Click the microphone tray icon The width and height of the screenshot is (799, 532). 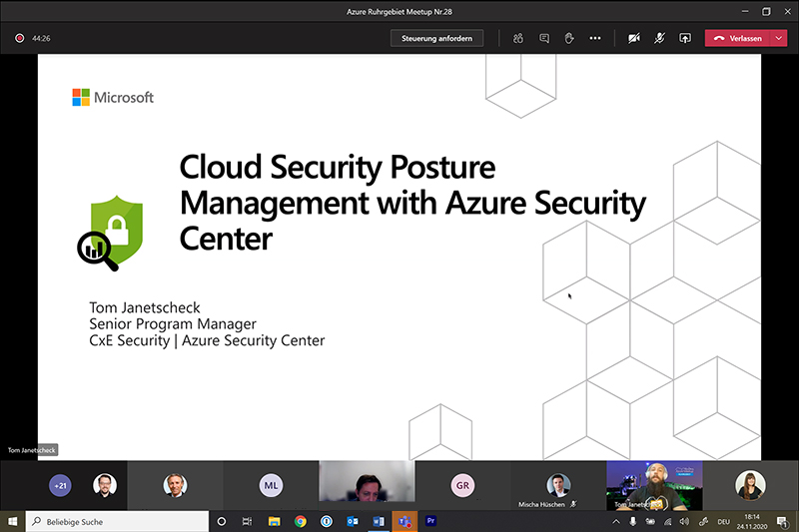[633, 521]
